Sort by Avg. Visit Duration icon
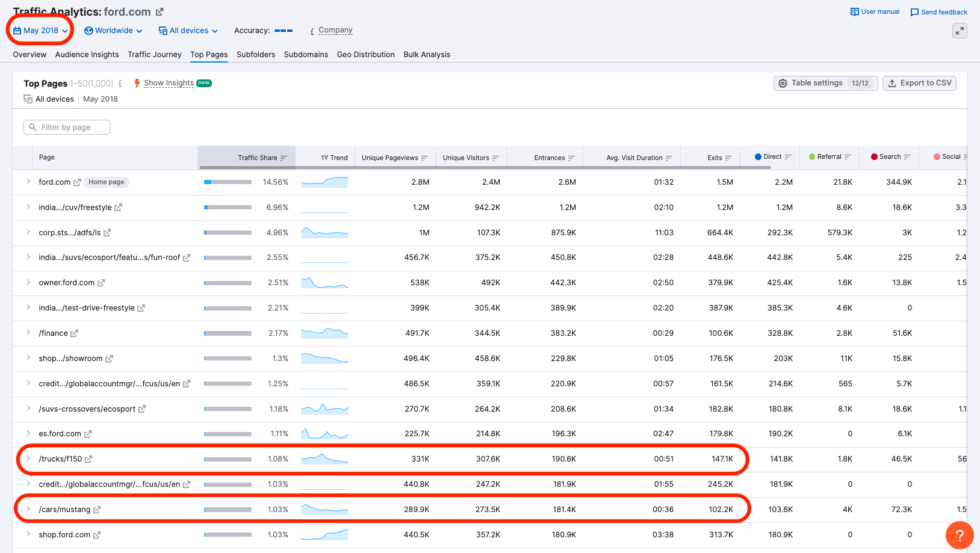 pyautogui.click(x=668, y=158)
